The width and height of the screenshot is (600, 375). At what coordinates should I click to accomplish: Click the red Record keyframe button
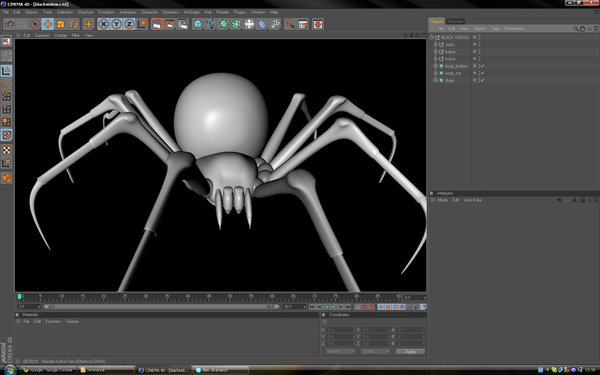tap(364, 307)
